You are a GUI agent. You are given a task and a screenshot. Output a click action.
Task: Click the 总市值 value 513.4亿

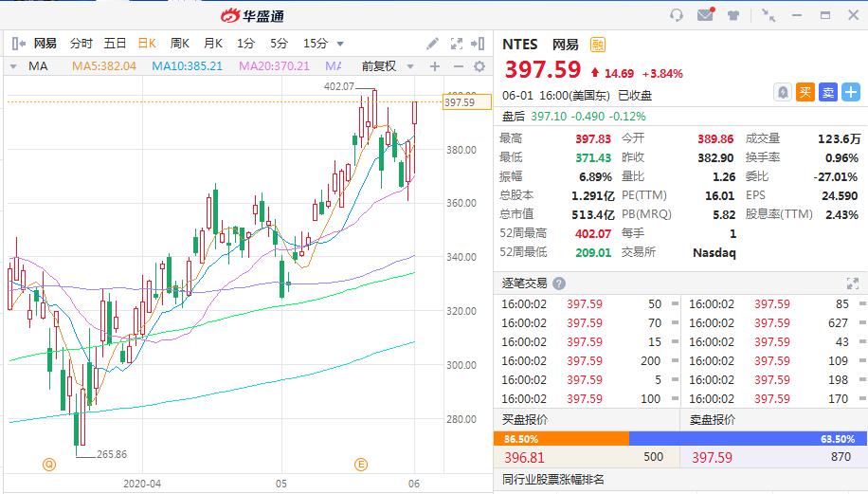pyautogui.click(x=592, y=215)
